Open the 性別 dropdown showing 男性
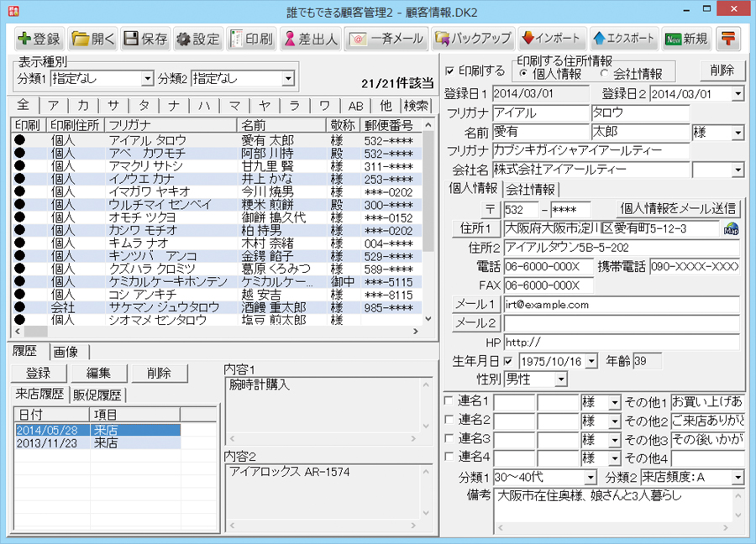This screenshot has width=756, height=544. point(560,379)
